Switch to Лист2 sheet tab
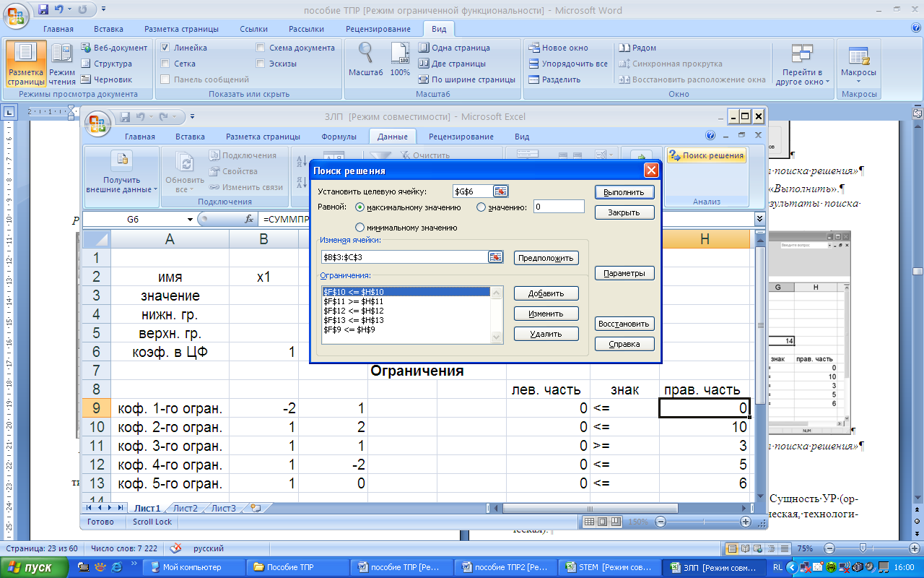 point(185,508)
